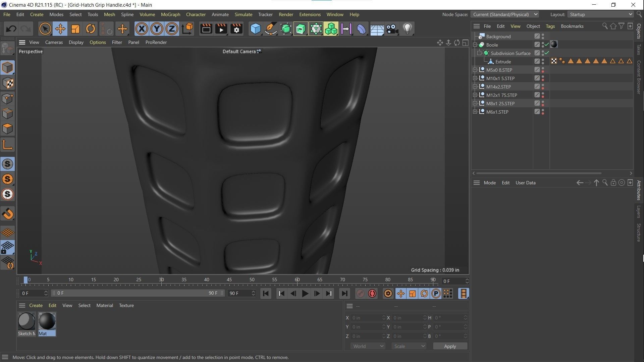644x362 pixels.
Task: Expand the M5x0 8.STEP object
Action: [475, 70]
